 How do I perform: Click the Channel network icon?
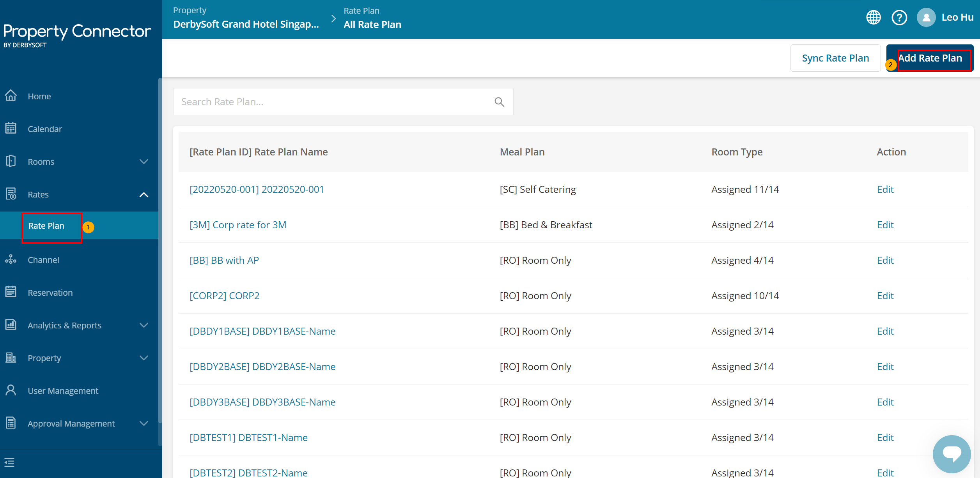pos(11,259)
